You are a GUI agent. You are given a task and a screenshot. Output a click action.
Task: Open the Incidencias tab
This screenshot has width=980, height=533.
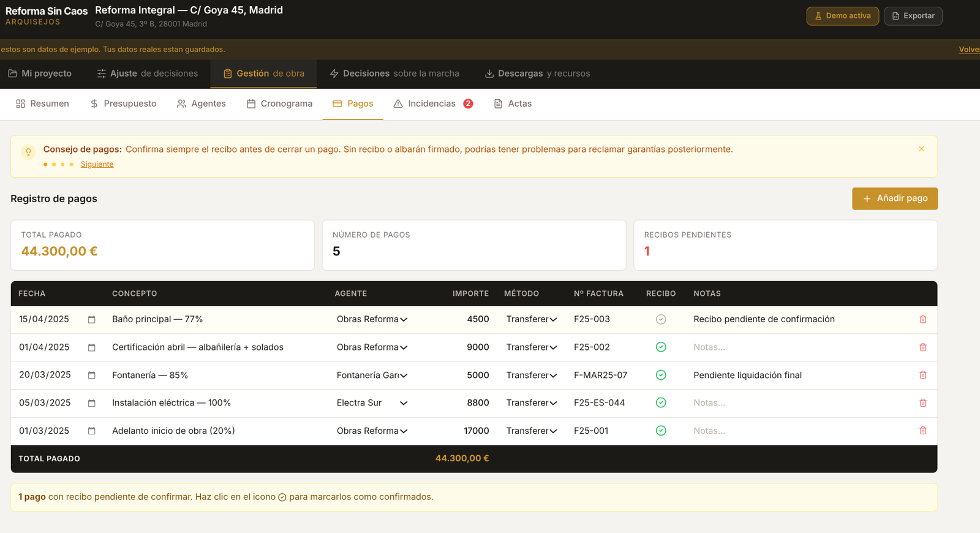click(433, 104)
